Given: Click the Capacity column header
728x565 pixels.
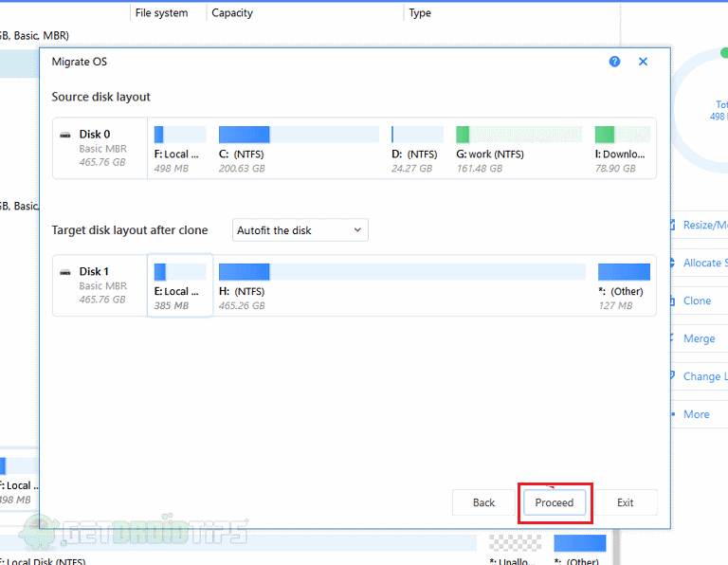Looking at the screenshot, I should (232, 13).
